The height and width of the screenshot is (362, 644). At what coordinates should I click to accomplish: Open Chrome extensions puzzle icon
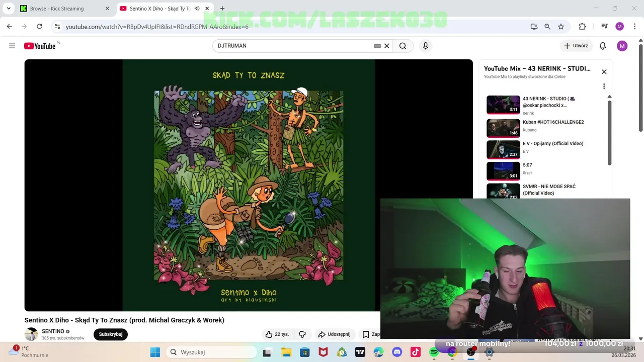(x=583, y=27)
